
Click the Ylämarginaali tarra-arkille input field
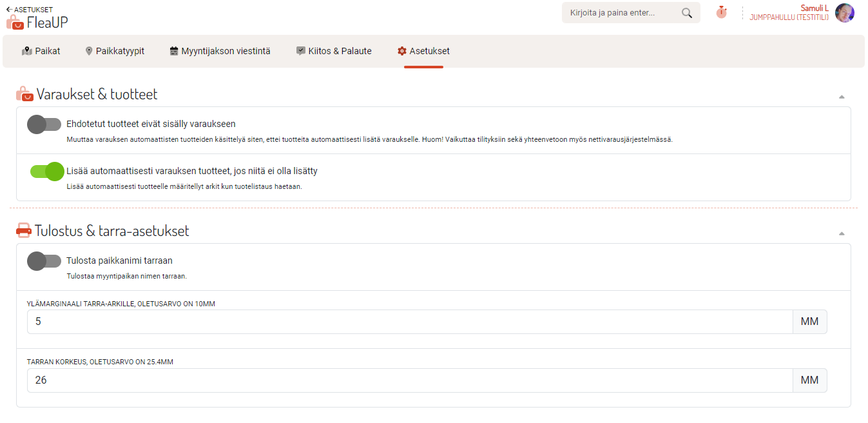pos(409,322)
